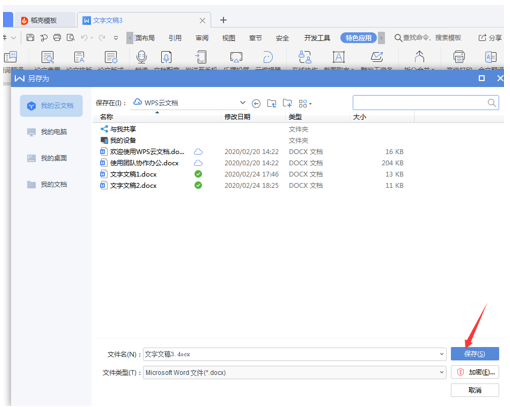Click the microphone voice icon in ribbon
The width and height of the screenshot is (510, 407).
point(141,57)
